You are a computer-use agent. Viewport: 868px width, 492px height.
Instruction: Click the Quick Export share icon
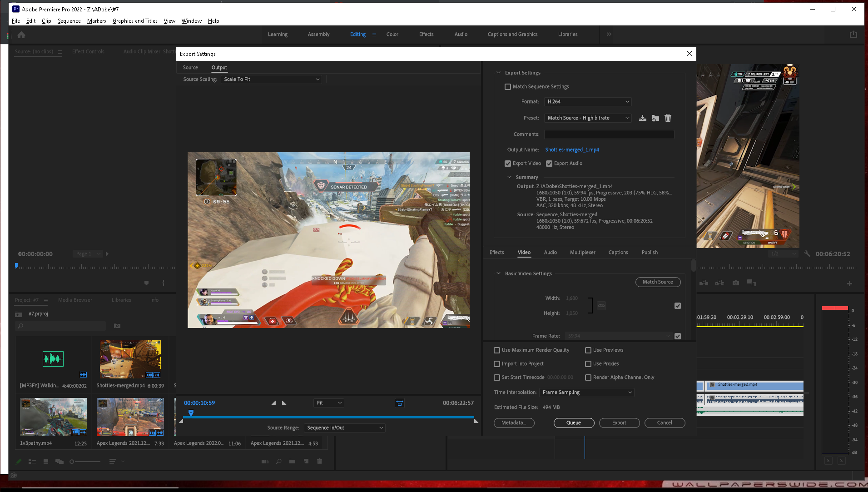pyautogui.click(x=853, y=35)
